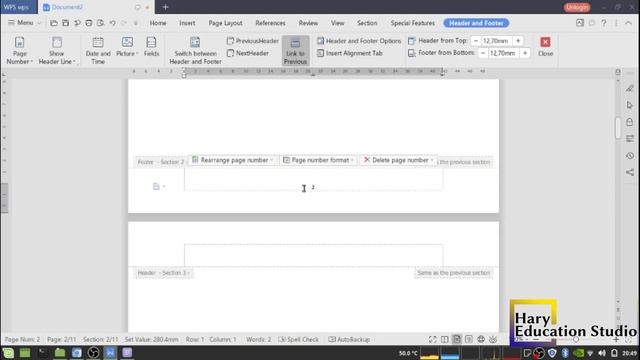The height and width of the screenshot is (360, 640).
Task: Click the Footer Section 2 label
Action: [161, 162]
